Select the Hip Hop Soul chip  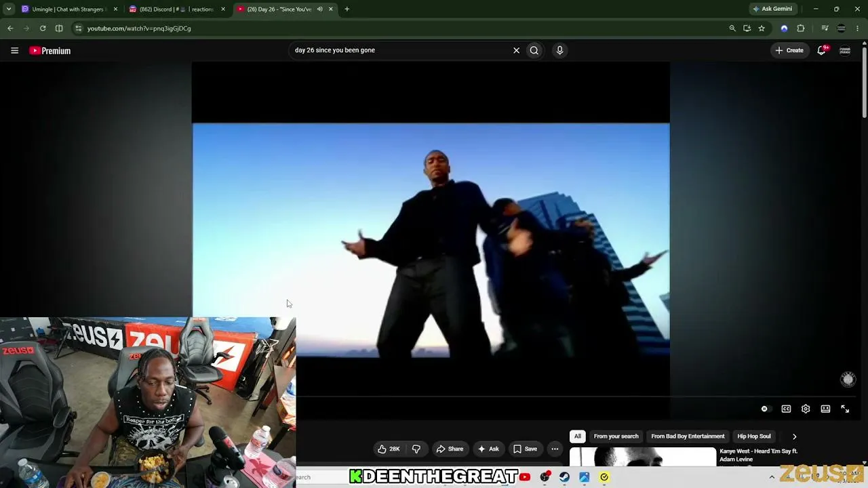754,436
